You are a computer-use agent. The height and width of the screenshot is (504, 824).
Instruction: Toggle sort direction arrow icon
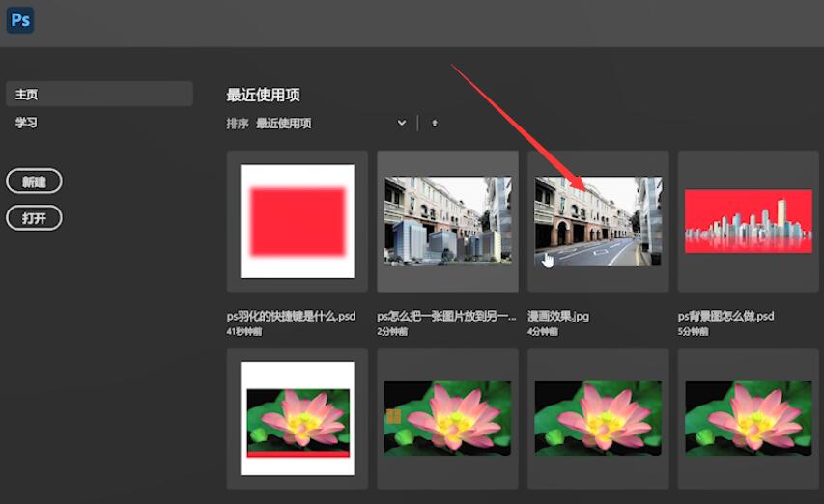coord(435,123)
